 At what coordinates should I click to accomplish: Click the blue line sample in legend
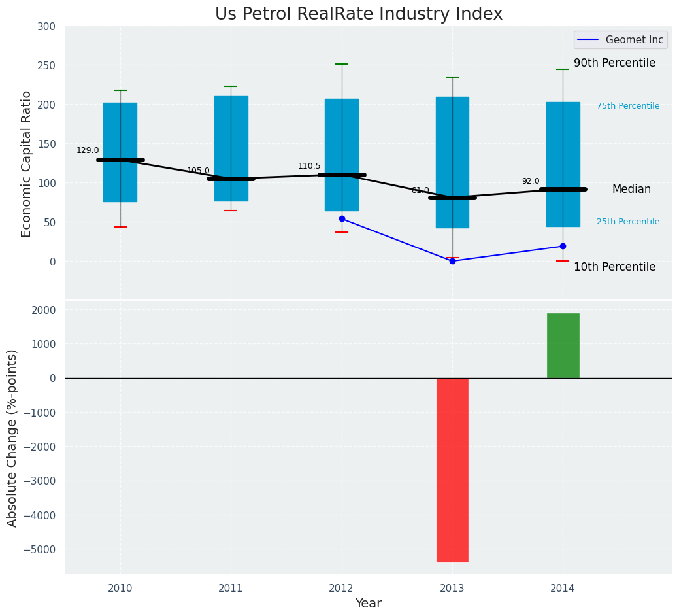click(x=588, y=40)
